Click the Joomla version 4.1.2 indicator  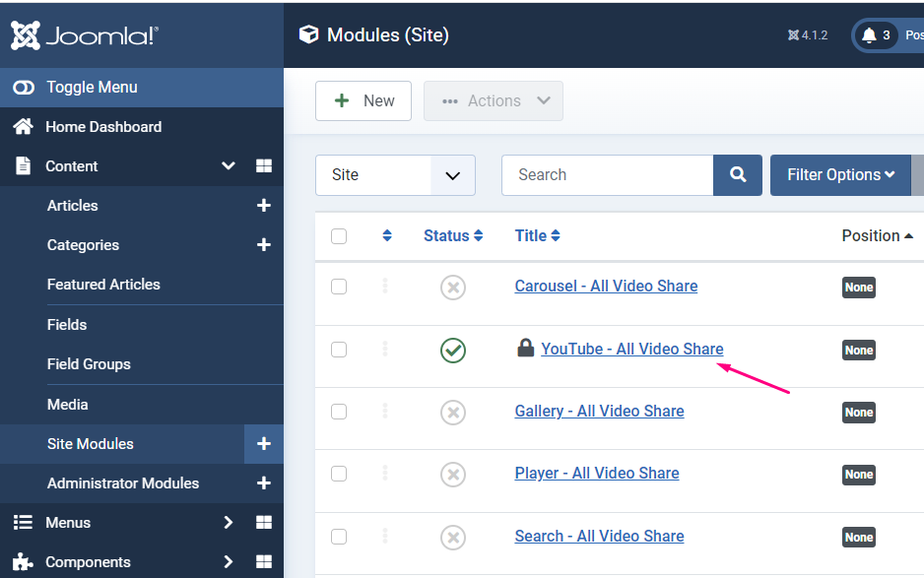(x=808, y=35)
